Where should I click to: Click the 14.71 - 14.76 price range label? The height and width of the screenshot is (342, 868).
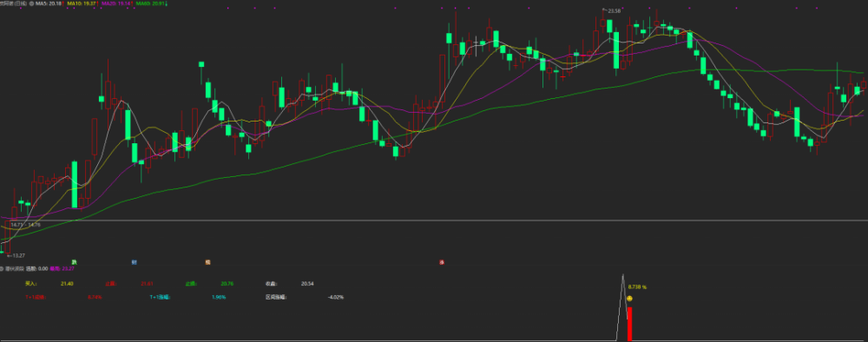(25, 225)
